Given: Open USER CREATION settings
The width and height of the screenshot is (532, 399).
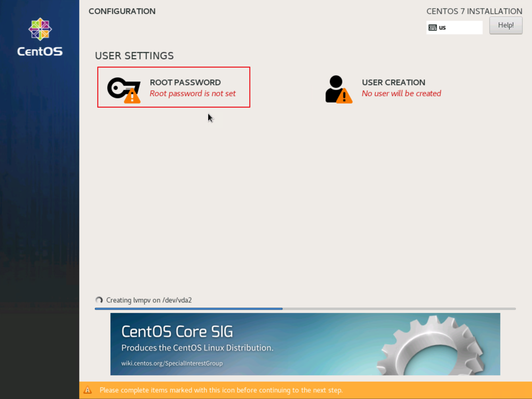Looking at the screenshot, I should coord(393,82).
